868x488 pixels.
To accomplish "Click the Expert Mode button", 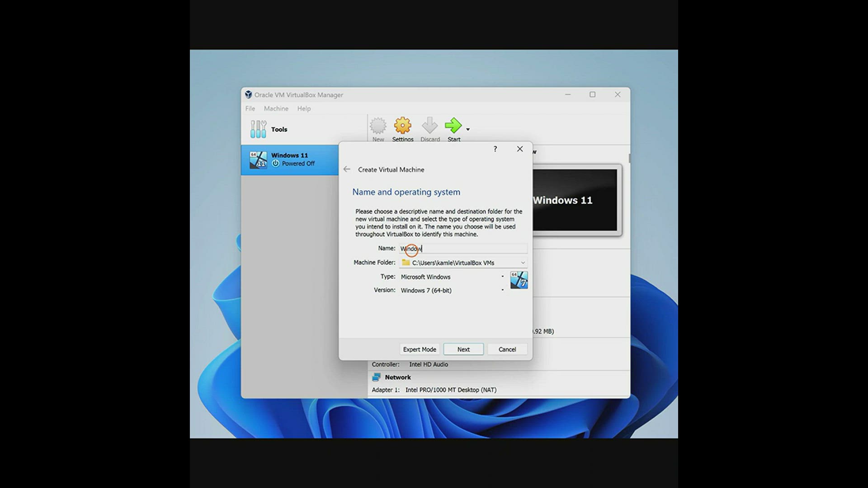I will coord(420,349).
